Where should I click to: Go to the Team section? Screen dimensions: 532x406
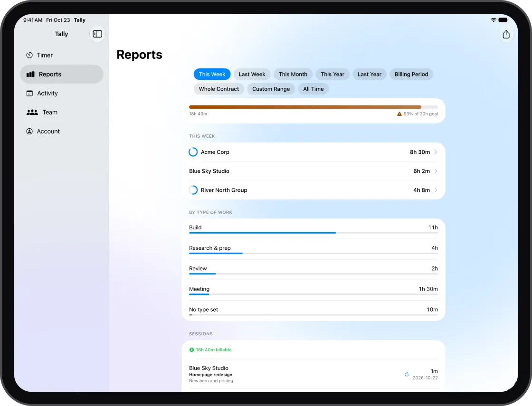62,112
